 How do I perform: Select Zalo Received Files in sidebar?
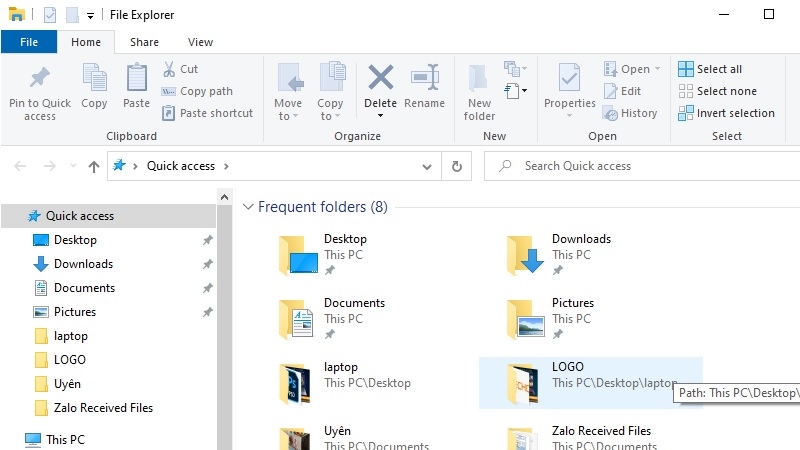(x=103, y=408)
